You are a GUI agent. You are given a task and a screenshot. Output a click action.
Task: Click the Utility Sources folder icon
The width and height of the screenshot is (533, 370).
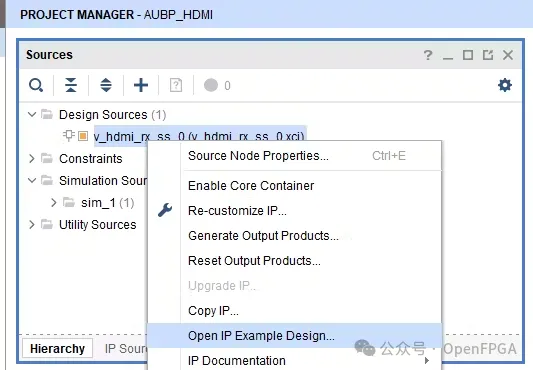point(47,224)
